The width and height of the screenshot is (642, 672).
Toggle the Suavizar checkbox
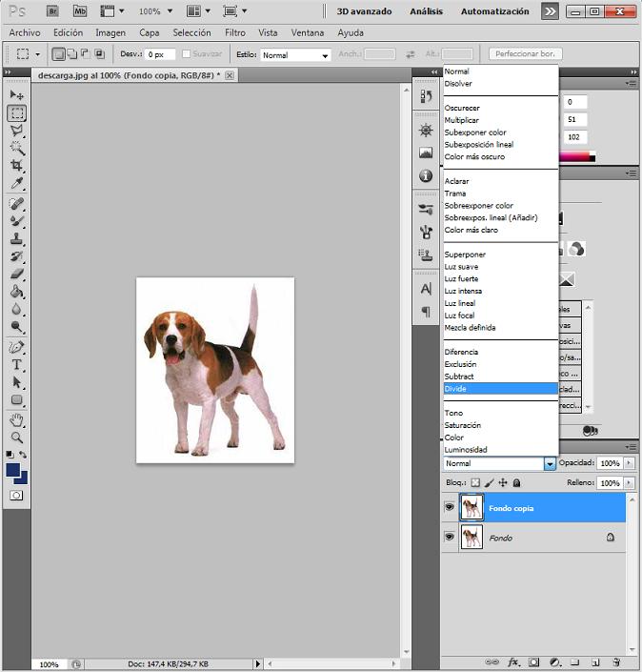click(186, 54)
